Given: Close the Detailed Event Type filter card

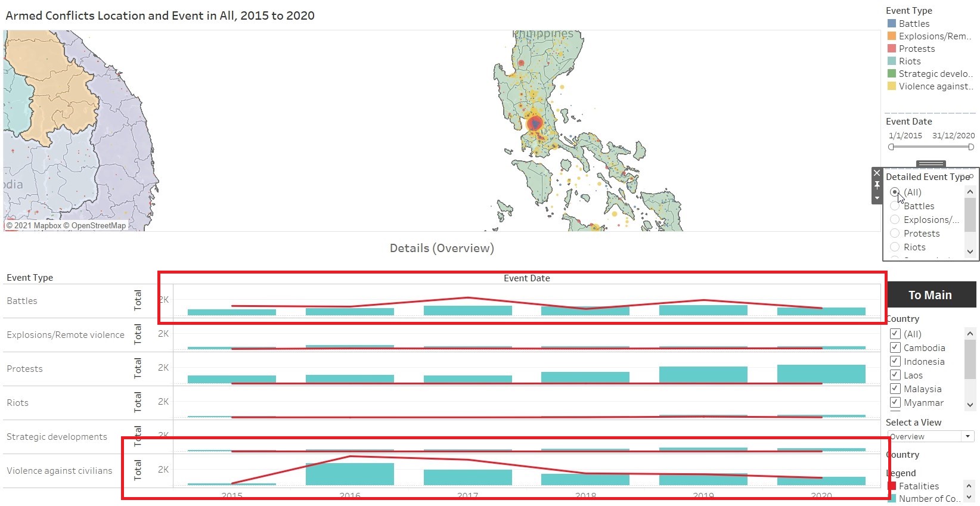Looking at the screenshot, I should click(x=876, y=173).
